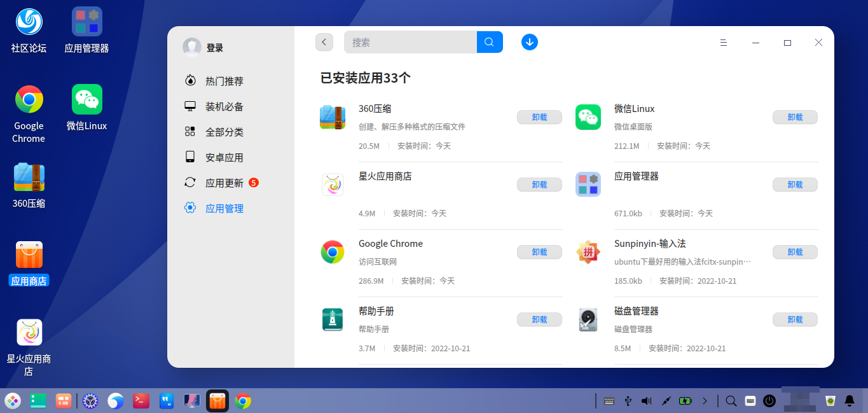Click the 登录 avatar to sign in
The image size is (868, 413).
tap(192, 46)
